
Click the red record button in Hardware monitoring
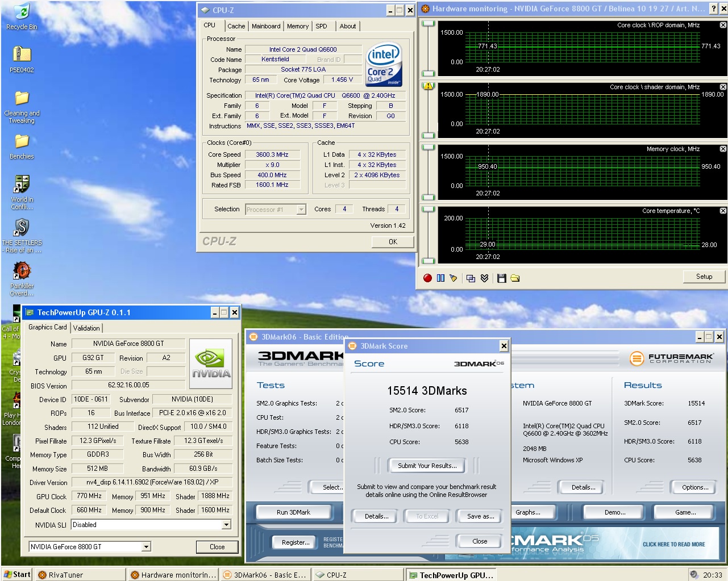(x=427, y=278)
